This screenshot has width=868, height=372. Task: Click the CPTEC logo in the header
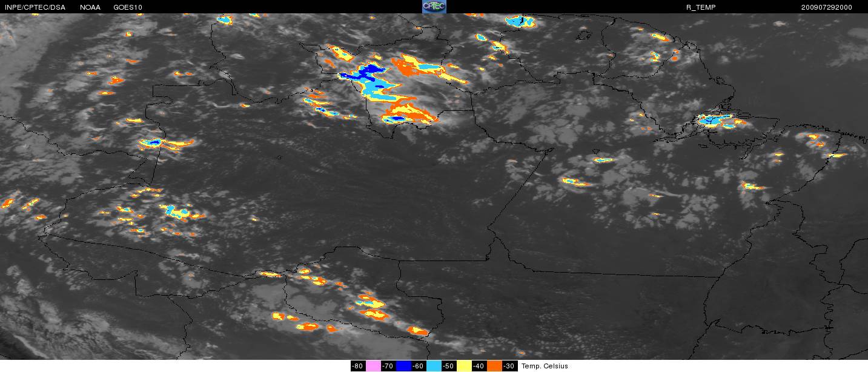(434, 7)
